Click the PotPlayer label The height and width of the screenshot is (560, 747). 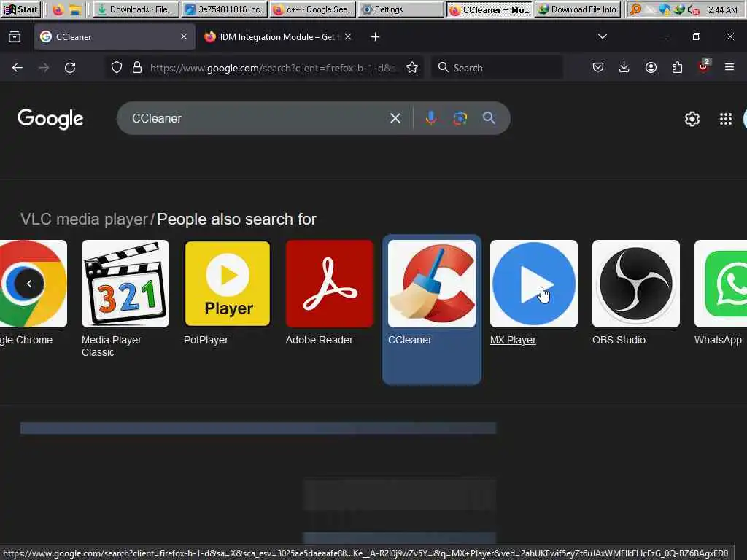(206, 340)
